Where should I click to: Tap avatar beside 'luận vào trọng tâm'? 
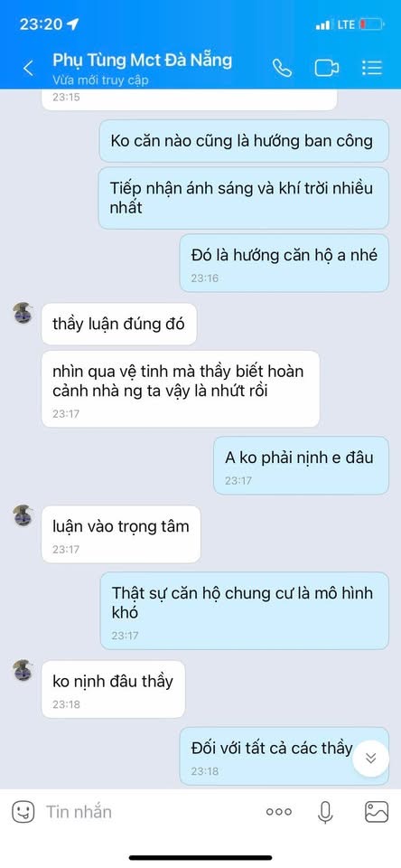[x=23, y=516]
